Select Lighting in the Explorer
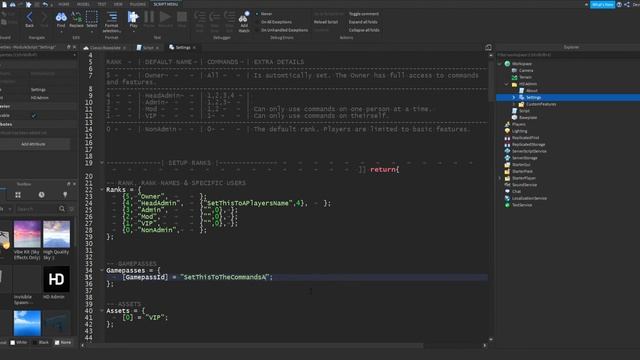Screen dimensions: 640x360 tap(520, 131)
